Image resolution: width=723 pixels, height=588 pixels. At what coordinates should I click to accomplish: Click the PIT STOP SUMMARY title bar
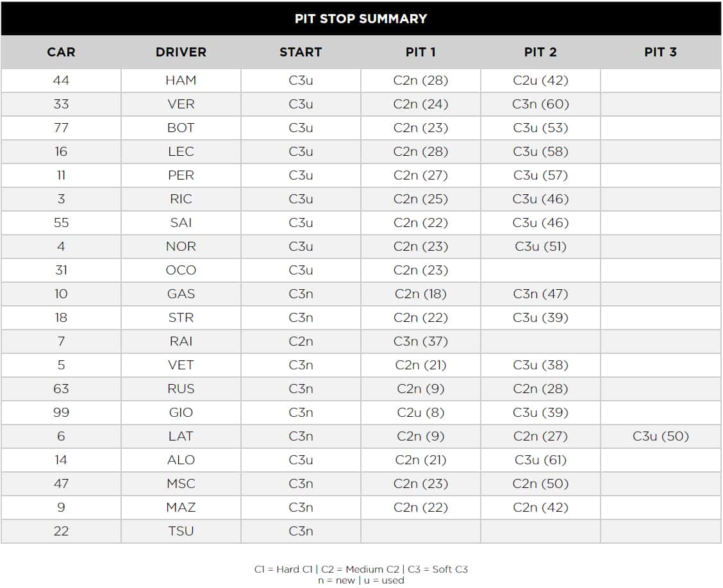click(361, 19)
